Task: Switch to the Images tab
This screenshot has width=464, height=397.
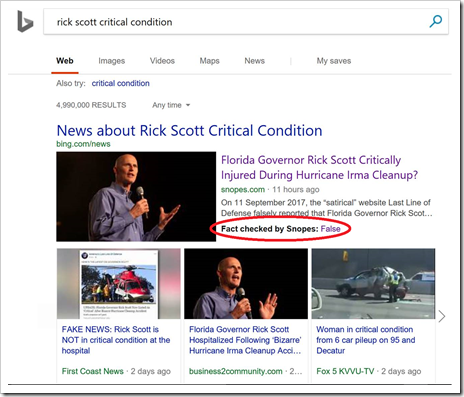Action: pyautogui.click(x=112, y=61)
